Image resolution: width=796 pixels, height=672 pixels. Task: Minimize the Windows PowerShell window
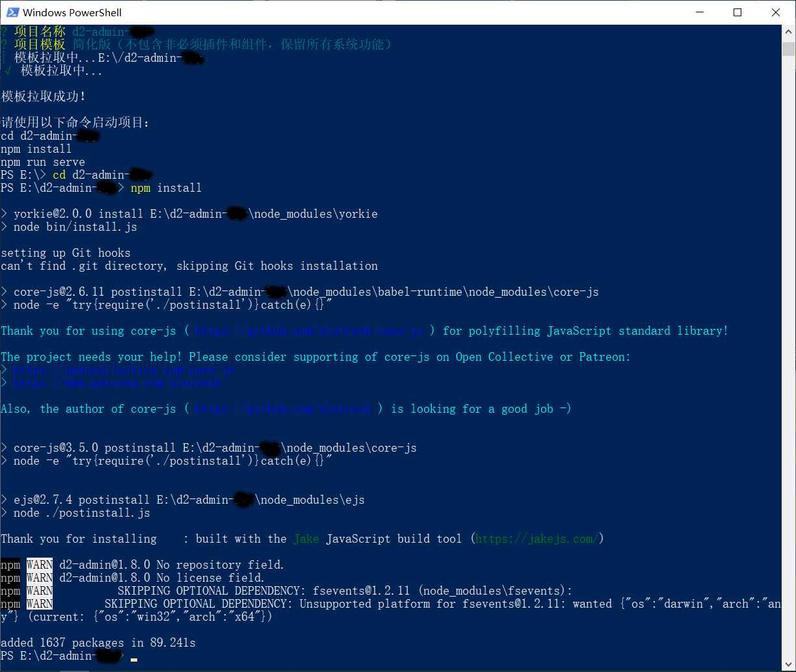coord(699,12)
